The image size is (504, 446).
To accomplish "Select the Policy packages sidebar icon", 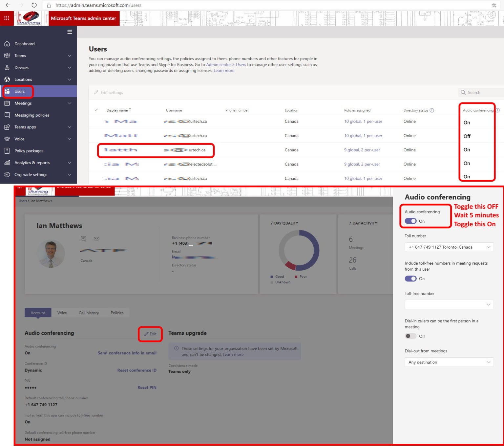I will pos(7,151).
